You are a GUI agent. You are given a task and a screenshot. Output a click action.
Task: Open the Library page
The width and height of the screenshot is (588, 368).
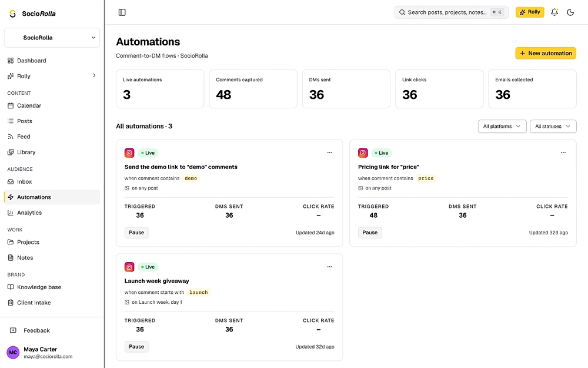pyautogui.click(x=52, y=152)
